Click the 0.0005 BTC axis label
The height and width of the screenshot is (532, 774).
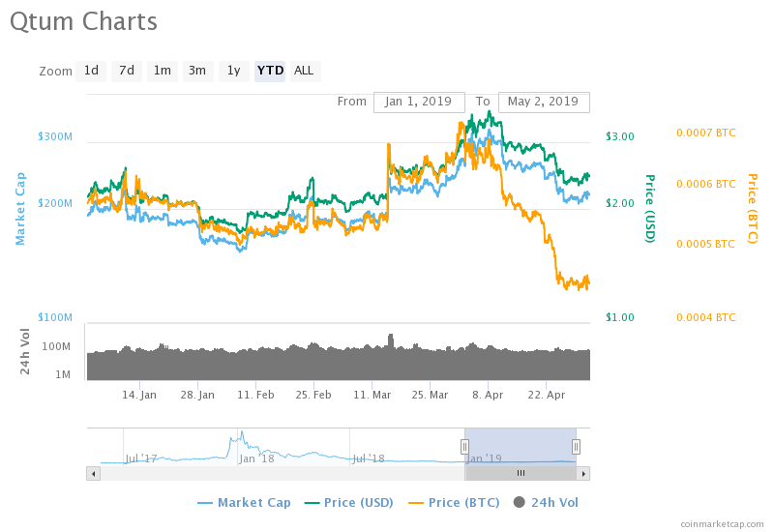tap(706, 244)
